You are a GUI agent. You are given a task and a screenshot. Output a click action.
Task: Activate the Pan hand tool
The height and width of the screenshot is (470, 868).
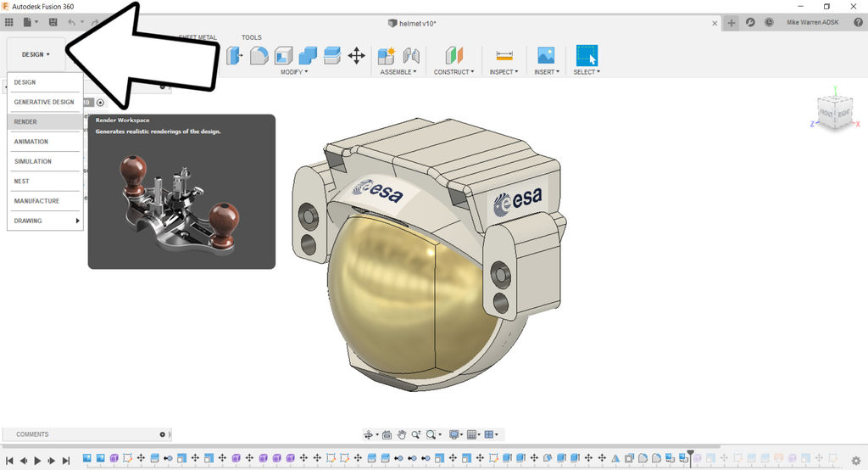(401, 434)
